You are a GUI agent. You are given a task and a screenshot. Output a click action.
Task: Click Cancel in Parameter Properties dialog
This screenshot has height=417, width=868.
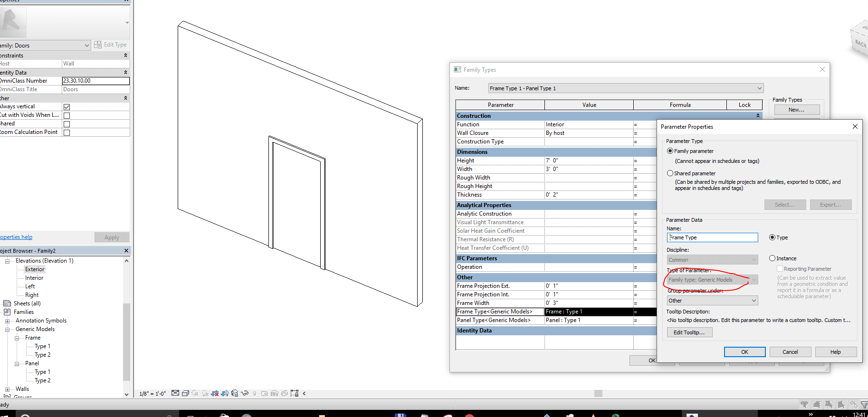790,352
